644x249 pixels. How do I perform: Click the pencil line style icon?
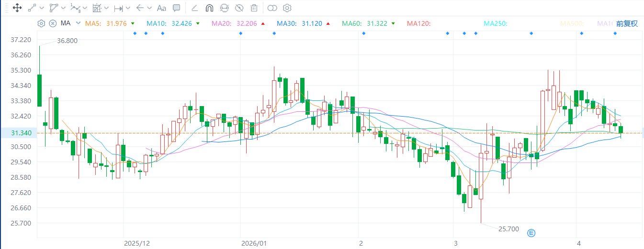click(x=194, y=8)
